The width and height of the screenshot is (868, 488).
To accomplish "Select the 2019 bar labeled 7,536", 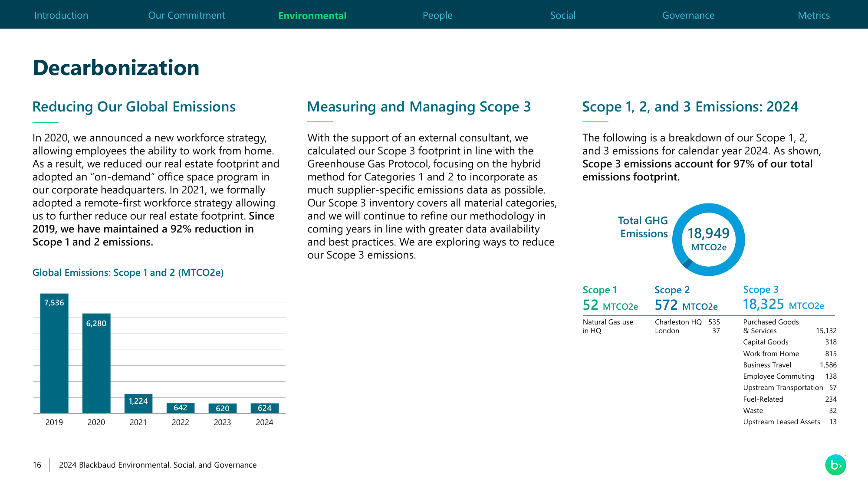I will [x=54, y=353].
